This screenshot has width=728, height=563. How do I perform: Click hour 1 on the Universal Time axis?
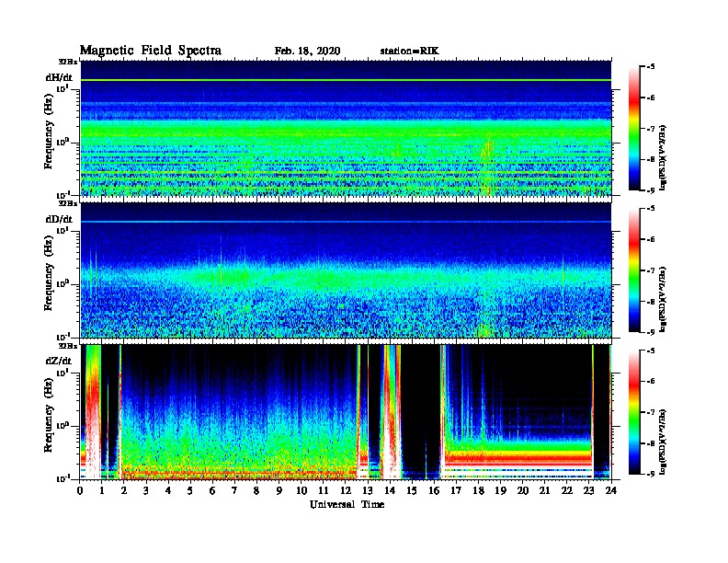(x=102, y=490)
